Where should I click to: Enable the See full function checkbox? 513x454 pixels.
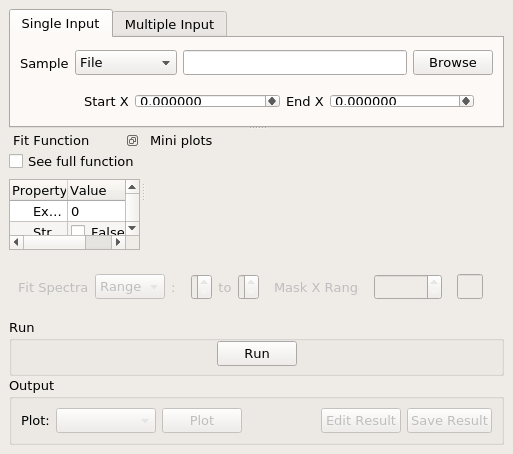[x=16, y=161]
